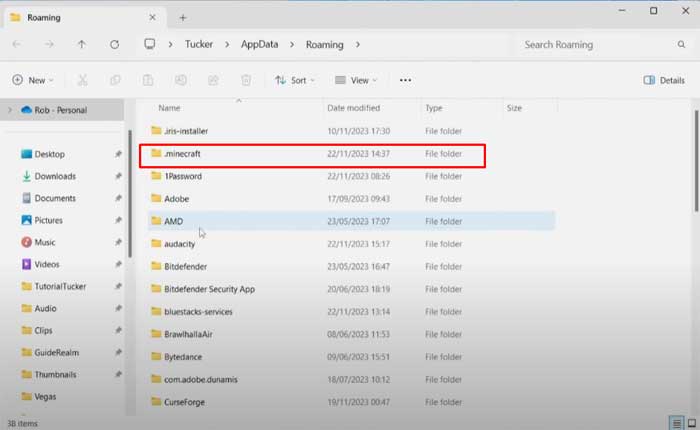Click the Delete trash bin icon
The image size is (700, 430).
pyautogui.click(x=246, y=80)
